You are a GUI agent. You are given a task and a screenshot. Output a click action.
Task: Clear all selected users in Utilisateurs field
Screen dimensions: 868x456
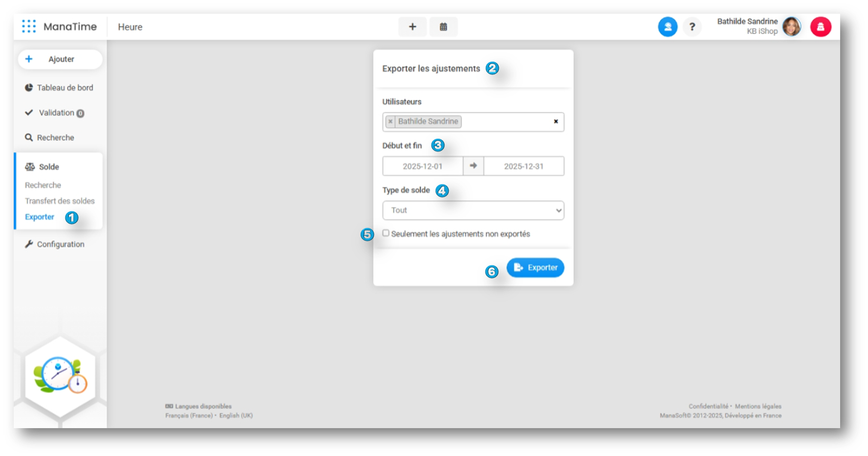click(x=556, y=122)
